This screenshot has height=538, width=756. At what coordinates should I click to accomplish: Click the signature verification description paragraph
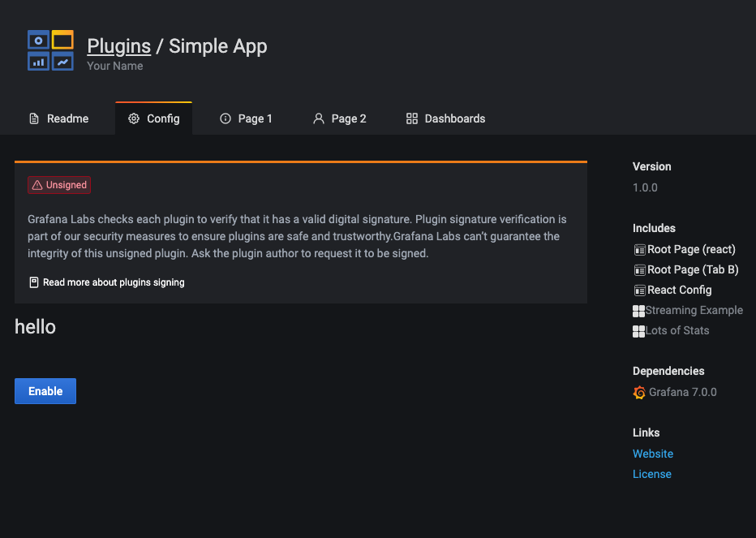[x=297, y=236]
